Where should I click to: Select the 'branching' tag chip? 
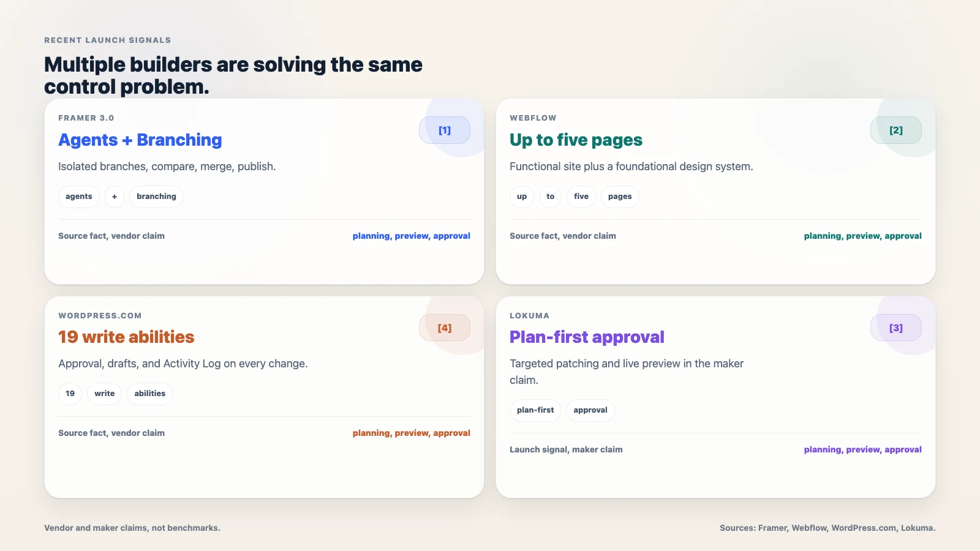click(x=156, y=197)
